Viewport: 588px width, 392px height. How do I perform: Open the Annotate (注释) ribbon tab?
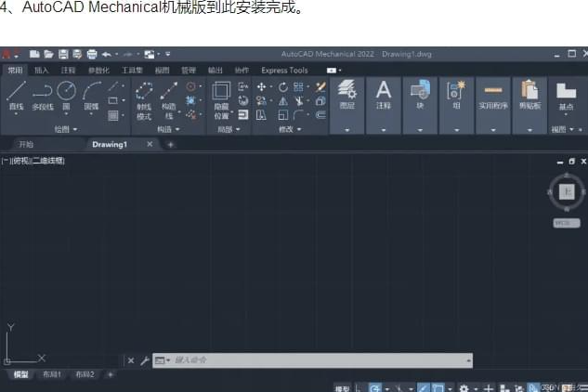pos(68,71)
